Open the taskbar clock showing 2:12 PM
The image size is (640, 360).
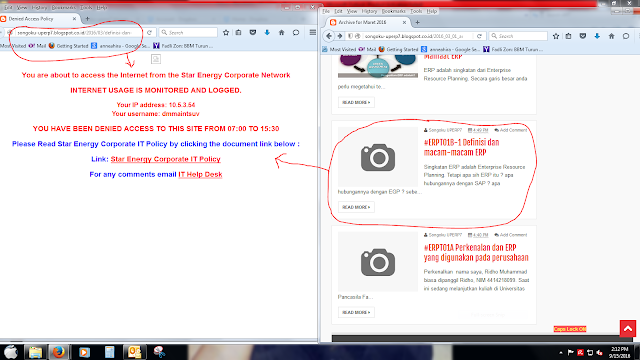620,352
